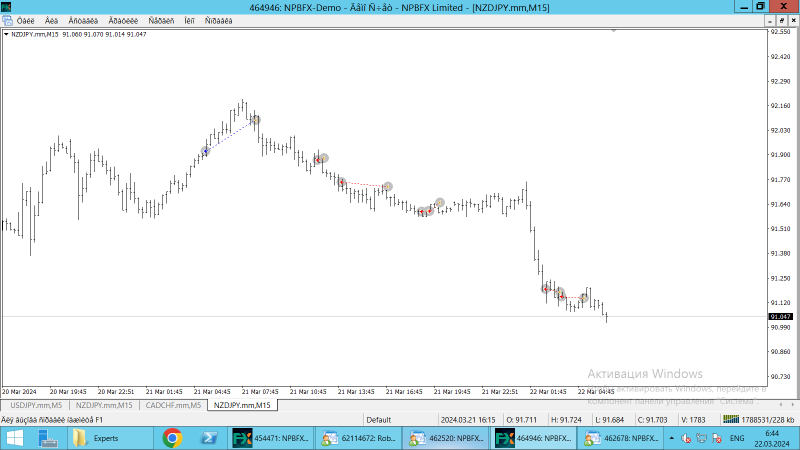Switch to the 454471 NPBFX terminal

pos(270,438)
